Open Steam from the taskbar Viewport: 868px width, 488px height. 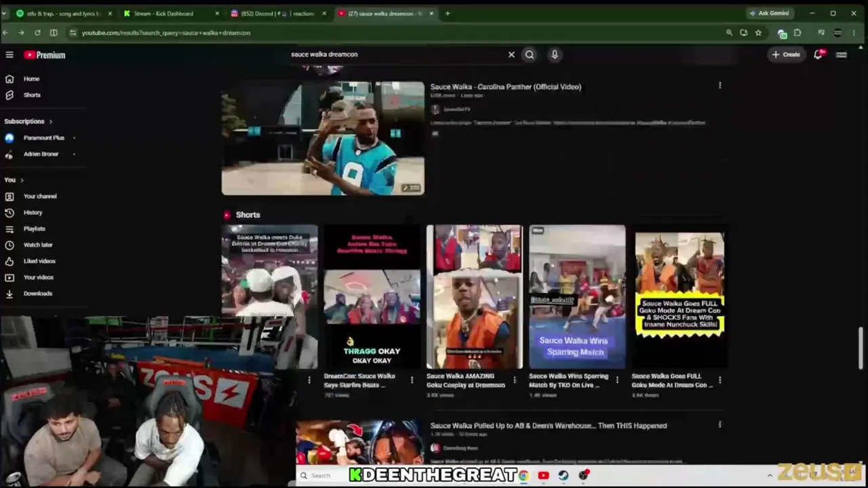tap(563, 476)
